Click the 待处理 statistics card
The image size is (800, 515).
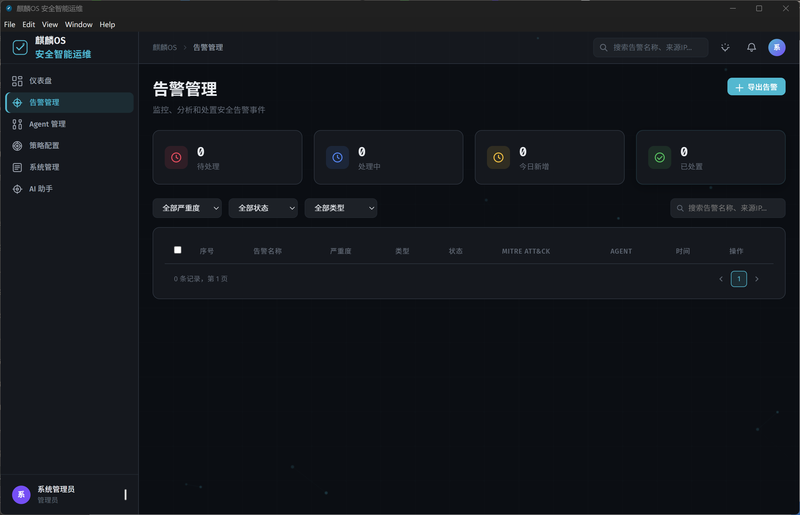(228, 157)
